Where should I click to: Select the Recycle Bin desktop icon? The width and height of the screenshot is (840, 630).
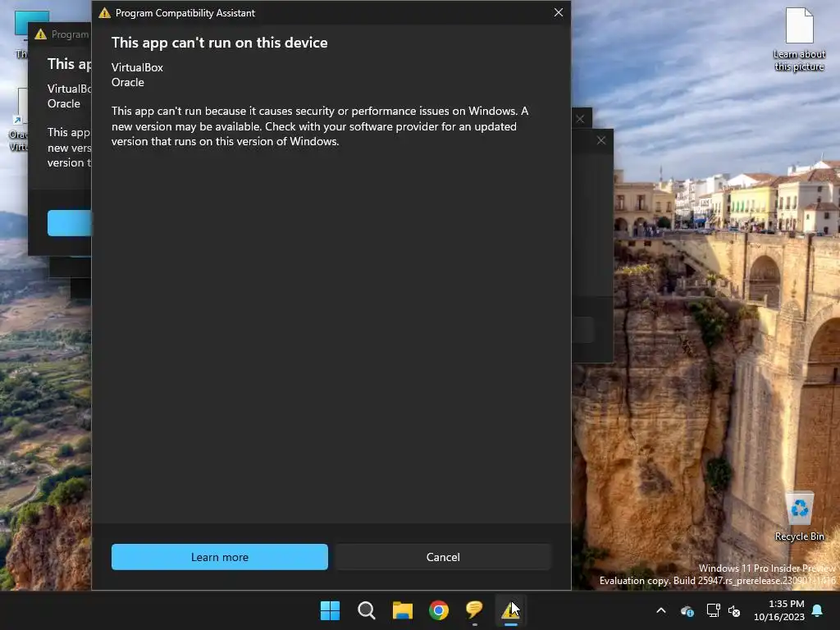pyautogui.click(x=799, y=517)
